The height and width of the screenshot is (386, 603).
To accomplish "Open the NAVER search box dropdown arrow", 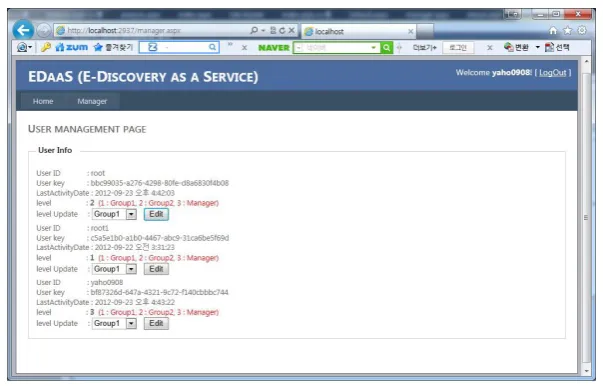I will pyautogui.click(x=373, y=48).
